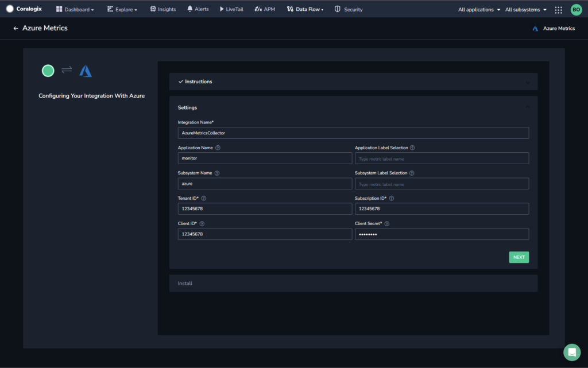Screen dimensions: 588x368
Task: Click the Coralogix logo icon
Action: tap(10, 9)
